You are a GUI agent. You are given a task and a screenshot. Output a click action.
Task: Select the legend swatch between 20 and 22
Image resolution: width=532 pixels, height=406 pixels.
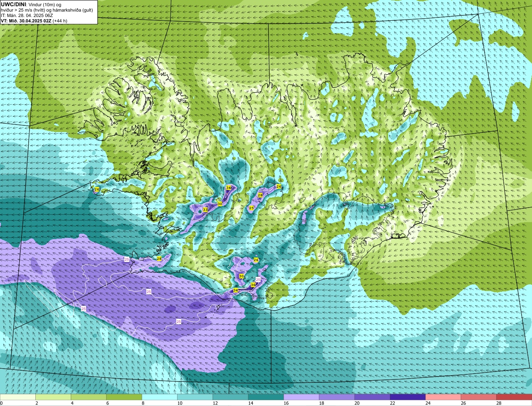pos(372,397)
